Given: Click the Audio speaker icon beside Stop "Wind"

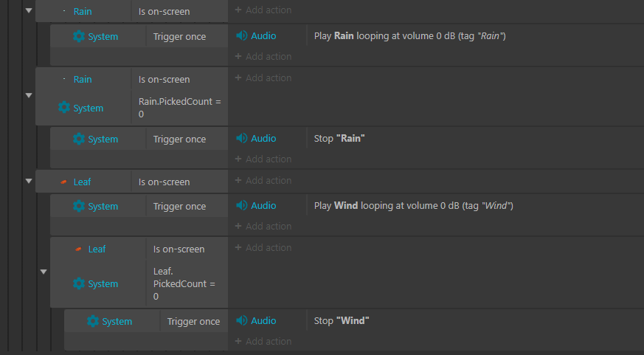Looking at the screenshot, I should [241, 320].
